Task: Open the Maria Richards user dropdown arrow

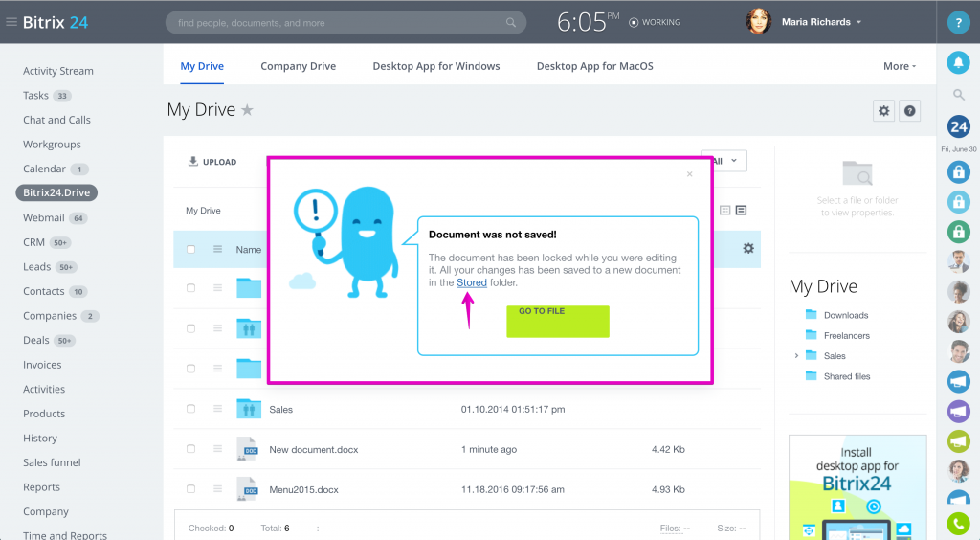Action: pyautogui.click(x=858, y=22)
